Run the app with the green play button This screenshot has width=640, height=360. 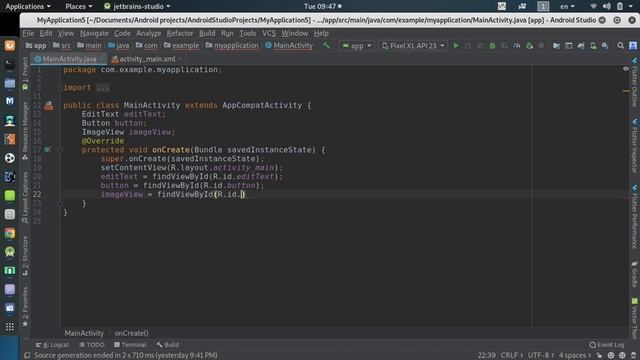click(x=456, y=46)
